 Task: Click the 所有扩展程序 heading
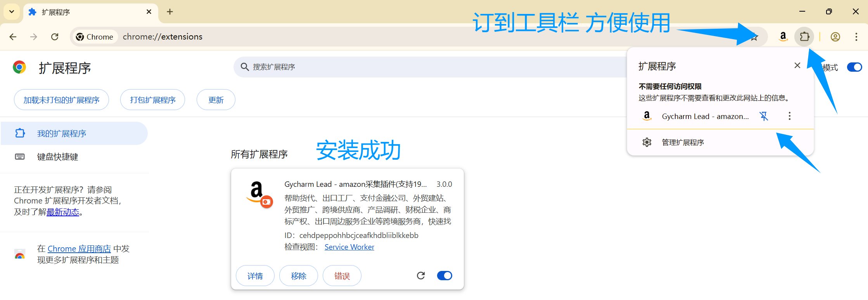(259, 154)
